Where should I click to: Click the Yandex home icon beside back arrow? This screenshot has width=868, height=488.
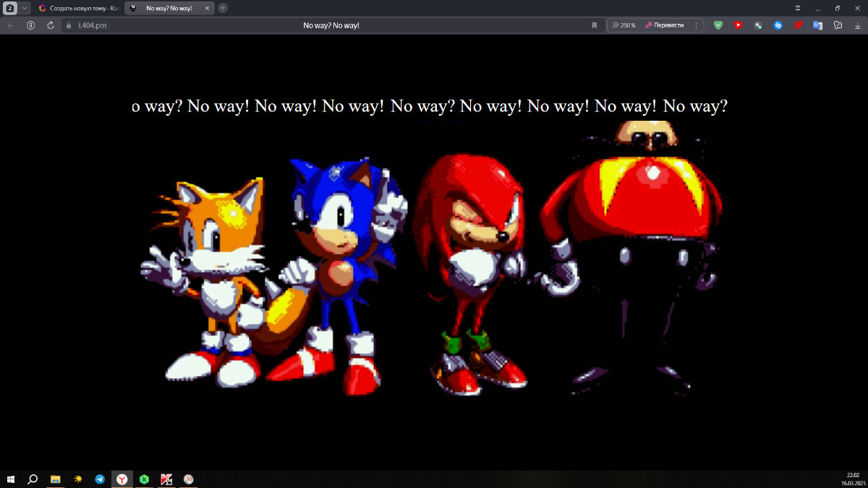(x=30, y=25)
